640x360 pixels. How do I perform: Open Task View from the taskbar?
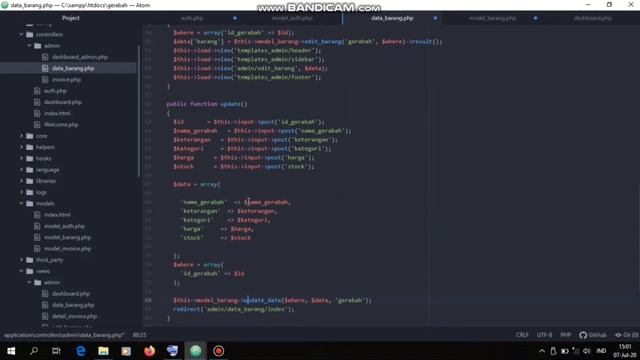[x=56, y=351]
